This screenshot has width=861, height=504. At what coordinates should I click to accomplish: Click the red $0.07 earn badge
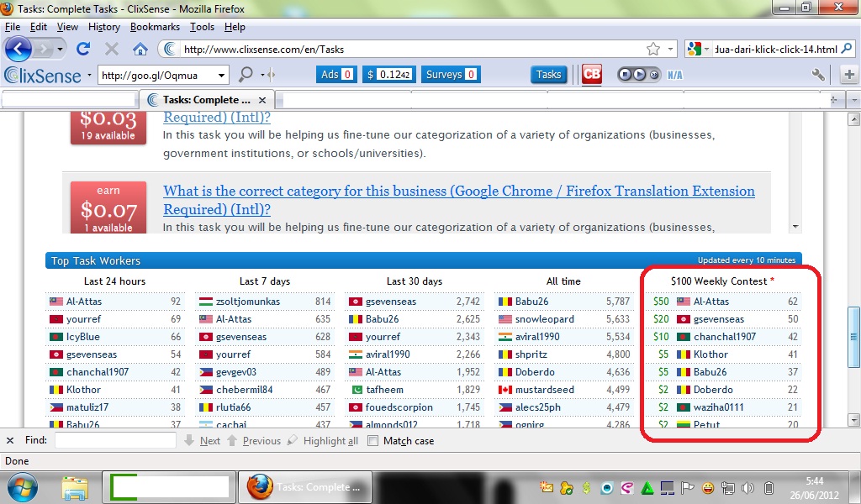[108, 207]
